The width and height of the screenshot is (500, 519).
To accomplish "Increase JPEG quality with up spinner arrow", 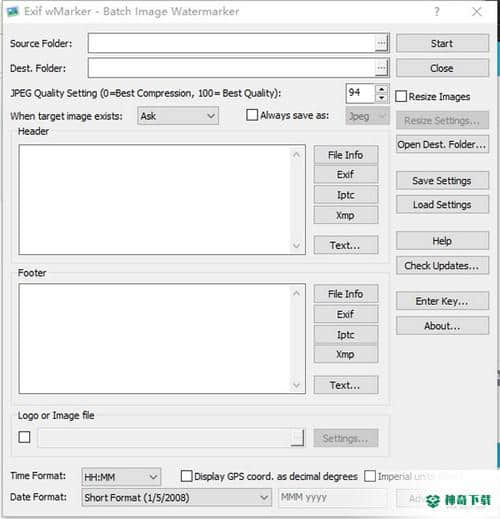I will click(x=381, y=89).
